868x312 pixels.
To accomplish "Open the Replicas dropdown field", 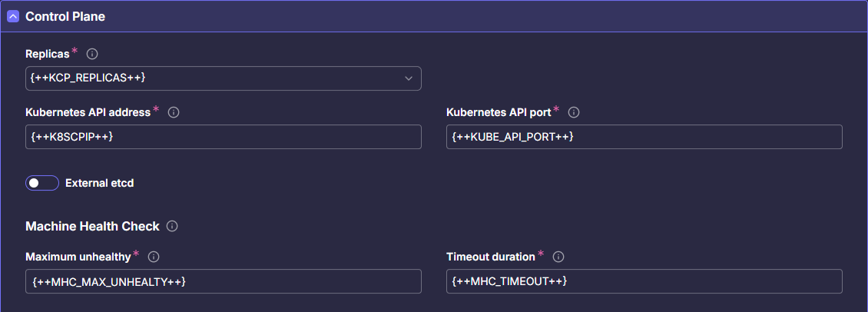I will [215, 78].
